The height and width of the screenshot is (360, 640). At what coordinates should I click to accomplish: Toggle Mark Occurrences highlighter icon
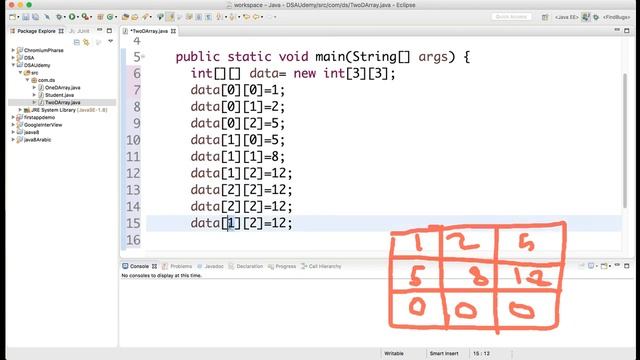point(170,17)
